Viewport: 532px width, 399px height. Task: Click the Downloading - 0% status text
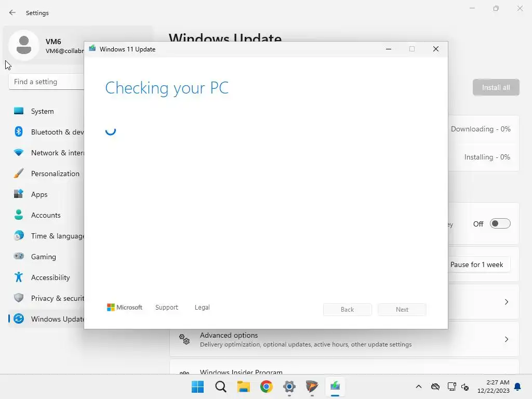coord(481,129)
